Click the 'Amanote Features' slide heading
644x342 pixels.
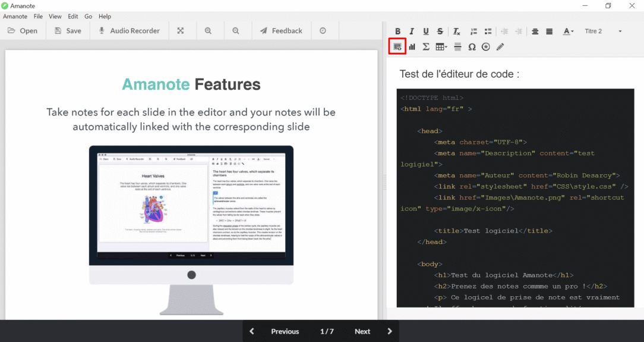click(x=191, y=84)
